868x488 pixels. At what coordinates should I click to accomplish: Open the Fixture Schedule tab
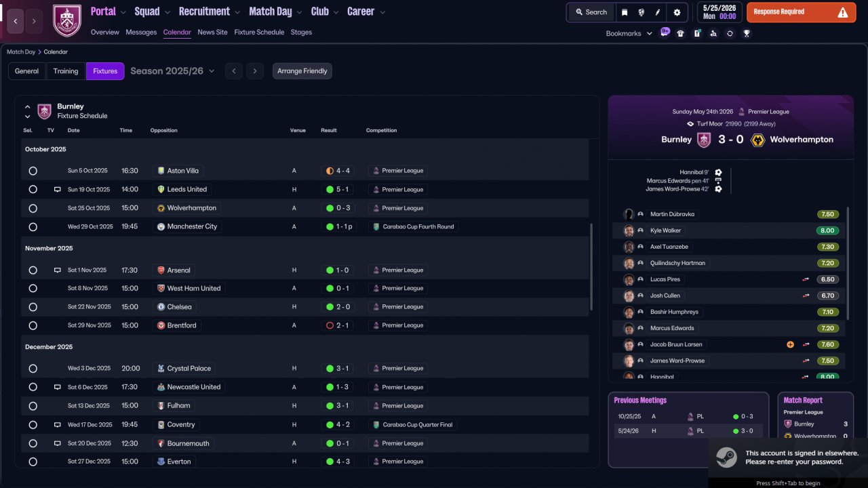259,32
